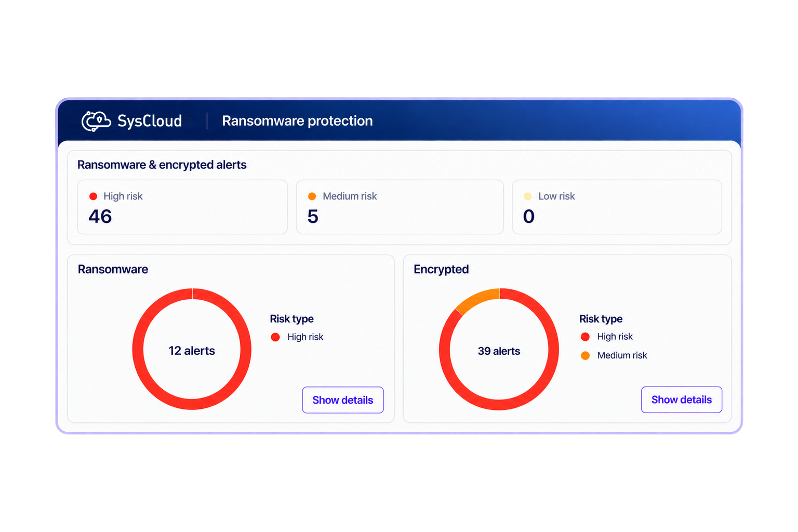Click the red segment of the 39 alerts chart
Viewport: 798px width, 532px height.
pyautogui.click(x=499, y=404)
